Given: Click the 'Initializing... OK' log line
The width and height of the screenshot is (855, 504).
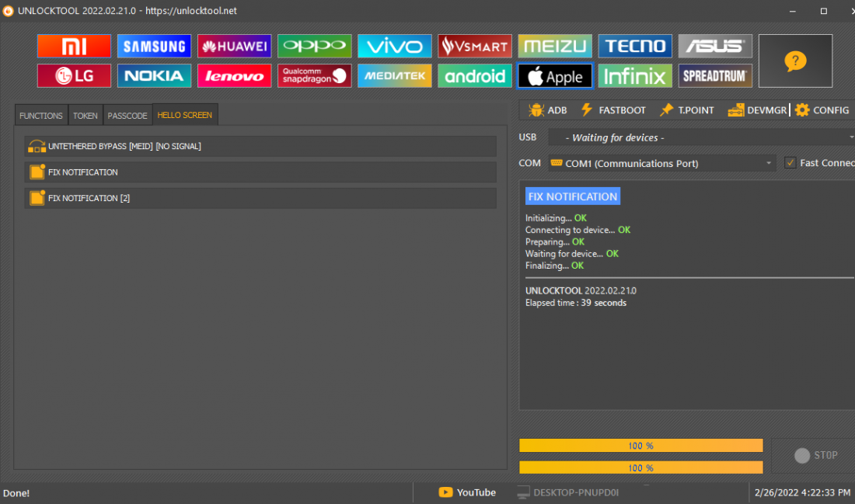Looking at the screenshot, I should click(x=557, y=218).
